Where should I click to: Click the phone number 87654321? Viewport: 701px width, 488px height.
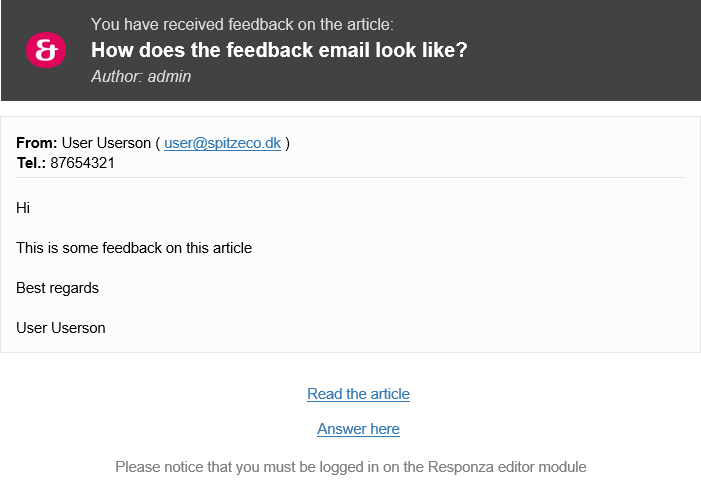[82, 163]
